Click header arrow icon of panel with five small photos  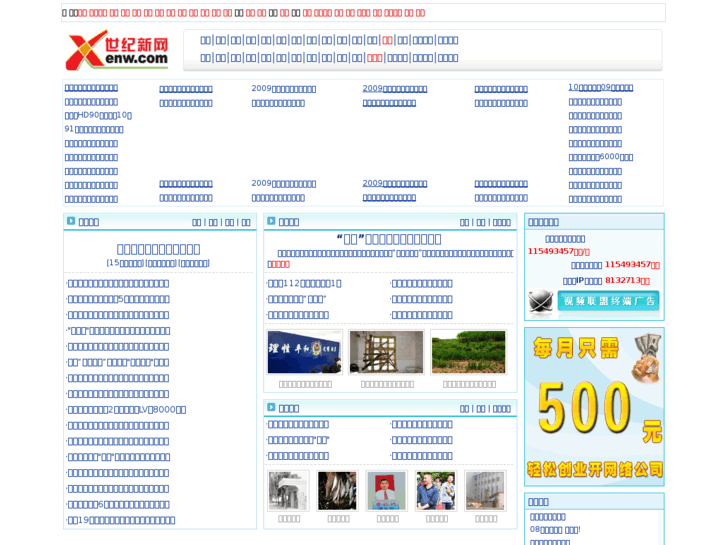(x=271, y=408)
